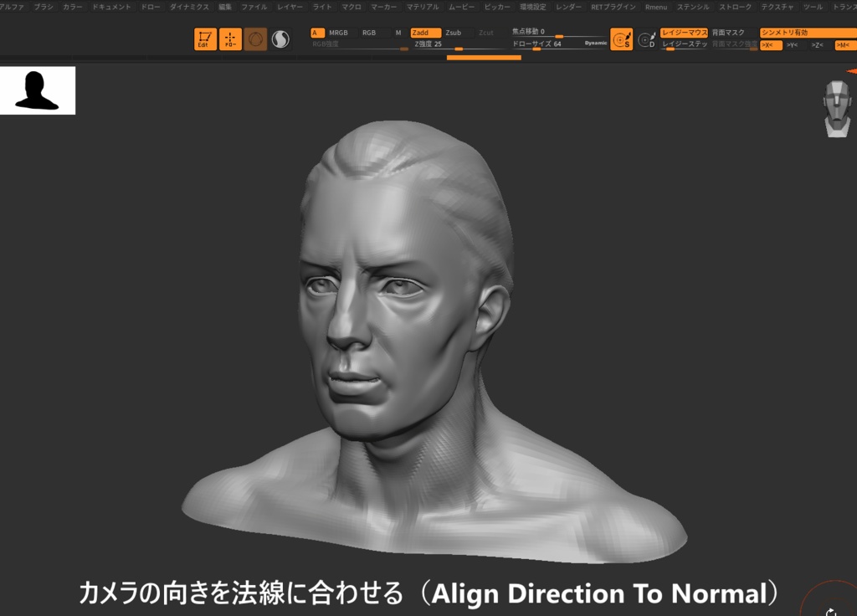The height and width of the screenshot is (616, 857).
Task: Open the ブラシ menu
Action: tap(44, 7)
